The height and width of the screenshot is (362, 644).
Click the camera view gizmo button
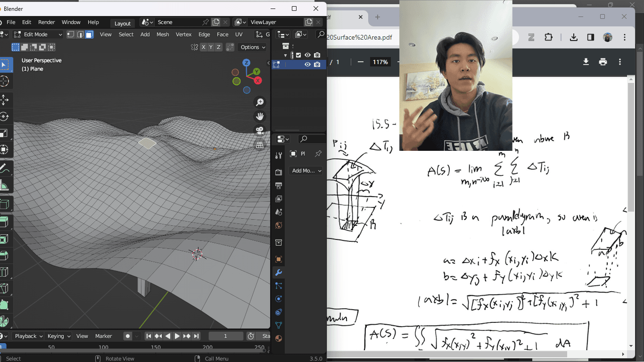260,131
